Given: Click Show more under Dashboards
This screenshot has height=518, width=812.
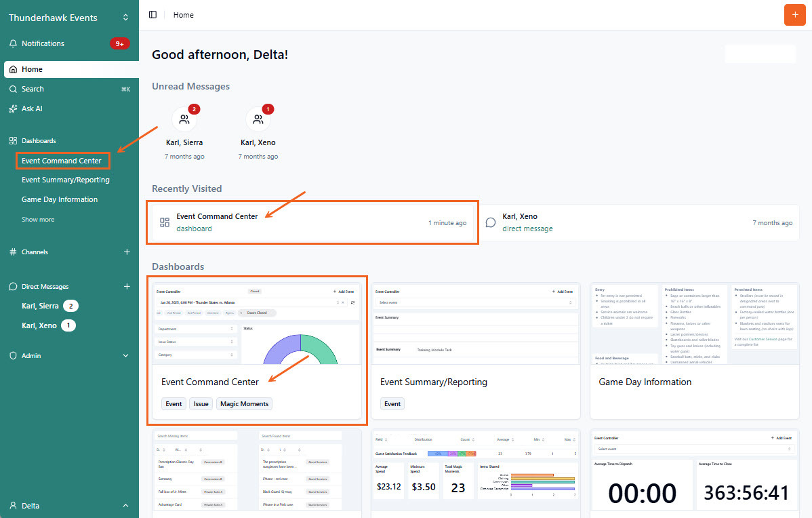Looking at the screenshot, I should point(38,220).
